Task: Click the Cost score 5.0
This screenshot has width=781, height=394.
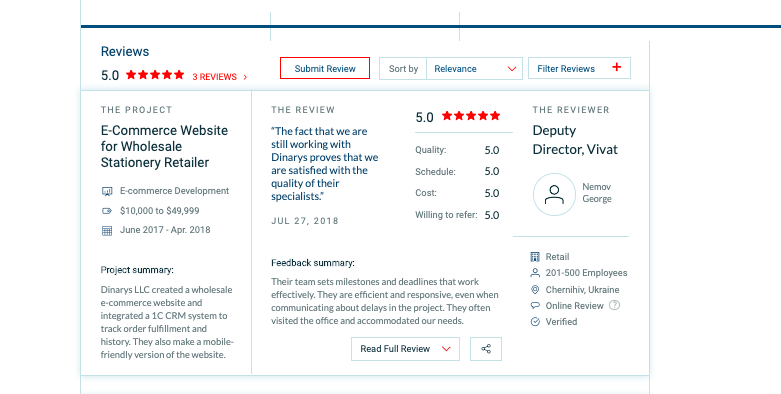Action: 492,193
